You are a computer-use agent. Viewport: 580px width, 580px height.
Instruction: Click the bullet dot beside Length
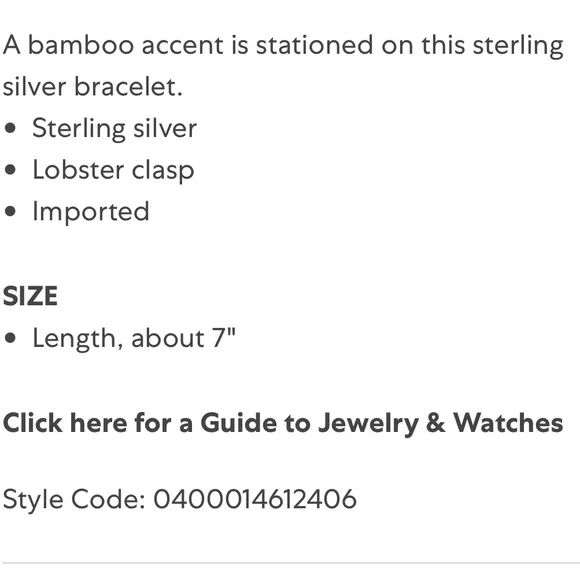pos(10,338)
